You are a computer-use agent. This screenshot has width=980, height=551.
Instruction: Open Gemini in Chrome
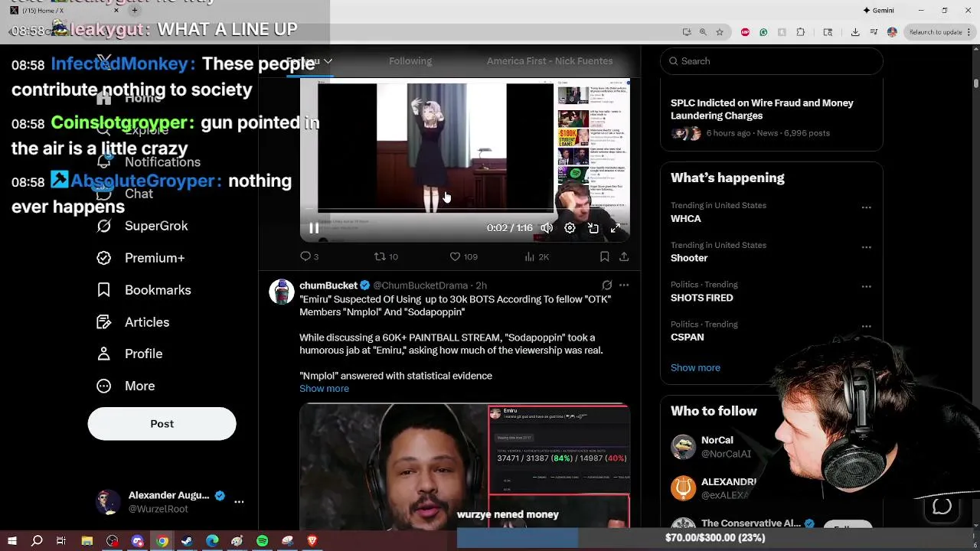878,11
